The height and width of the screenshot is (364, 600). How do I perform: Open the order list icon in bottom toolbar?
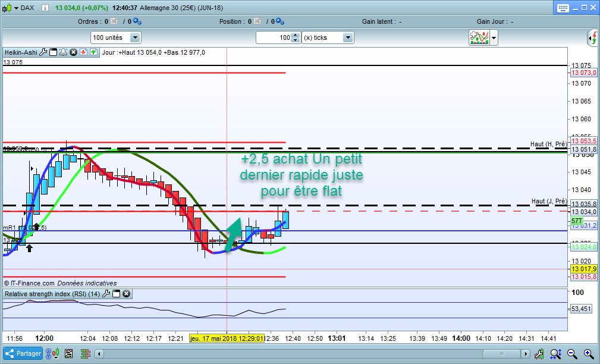[x=69, y=354]
